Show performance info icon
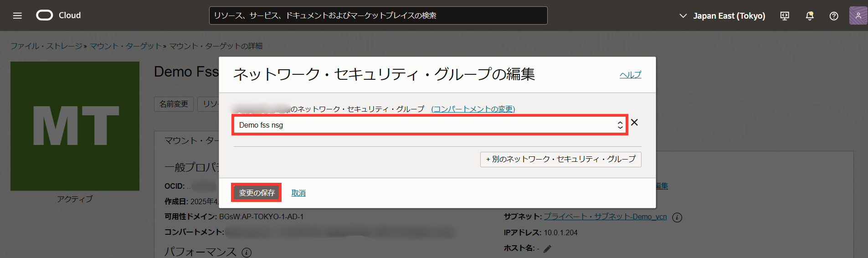This screenshot has width=868, height=258. 247,253
